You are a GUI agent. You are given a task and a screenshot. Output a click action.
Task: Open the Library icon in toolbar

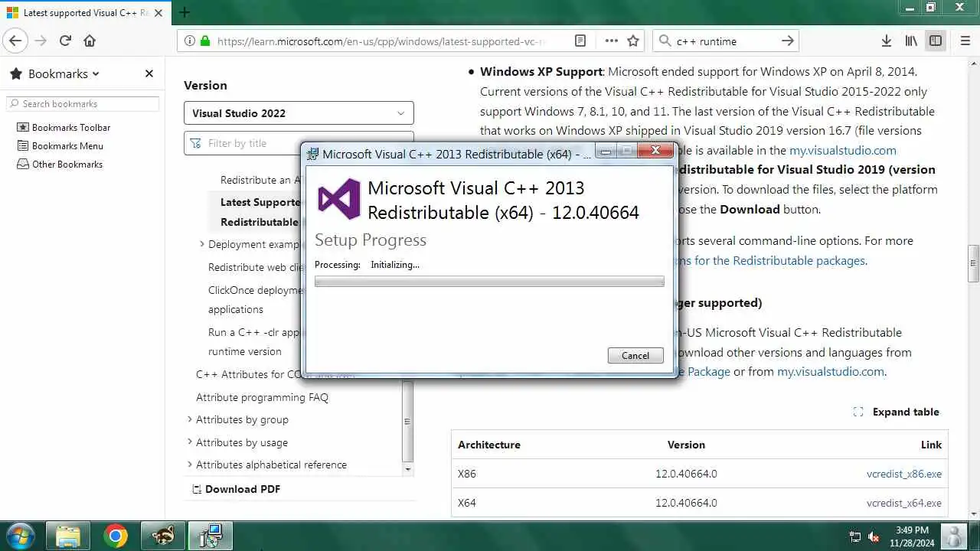pyautogui.click(x=911, y=41)
